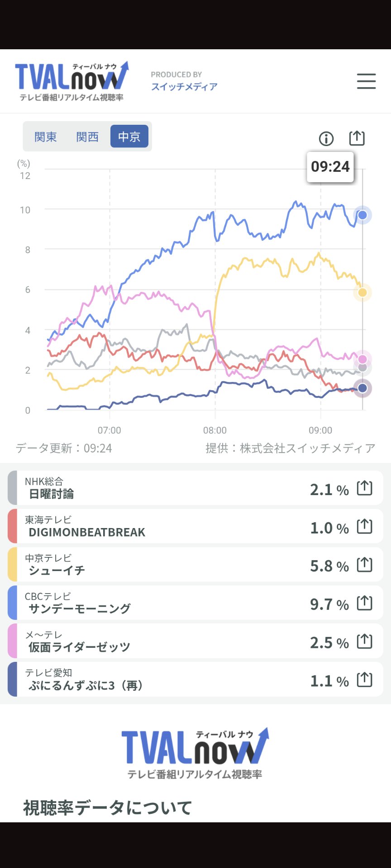Select the 中京 region tab
The image size is (391, 868).
pos(129,137)
